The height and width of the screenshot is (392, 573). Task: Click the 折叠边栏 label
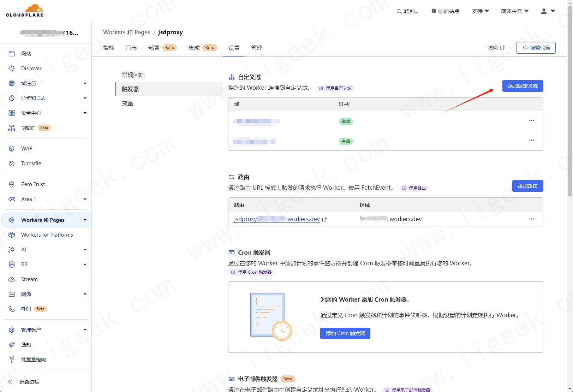tap(29, 382)
